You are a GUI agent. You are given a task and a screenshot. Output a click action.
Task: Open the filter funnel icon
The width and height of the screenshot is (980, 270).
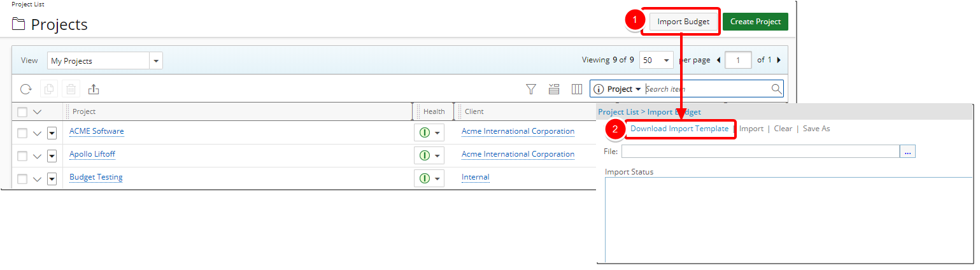click(x=531, y=89)
